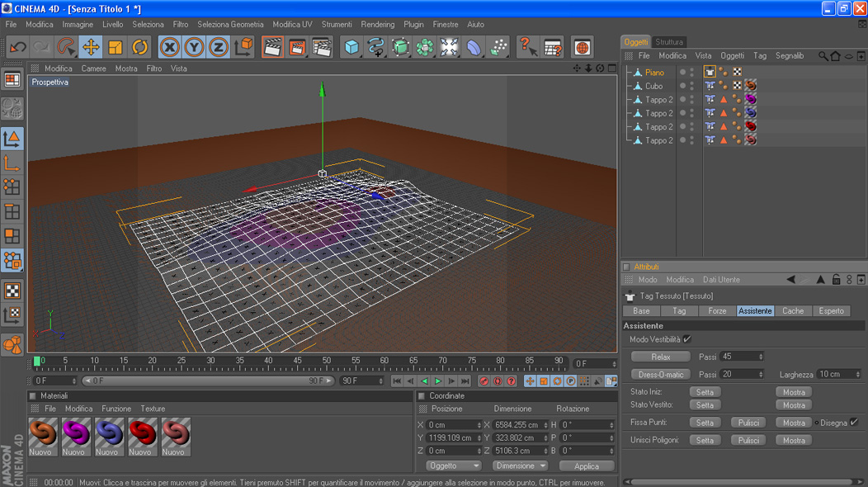Click the Relax button
This screenshot has height=487, width=868.
pyautogui.click(x=661, y=357)
